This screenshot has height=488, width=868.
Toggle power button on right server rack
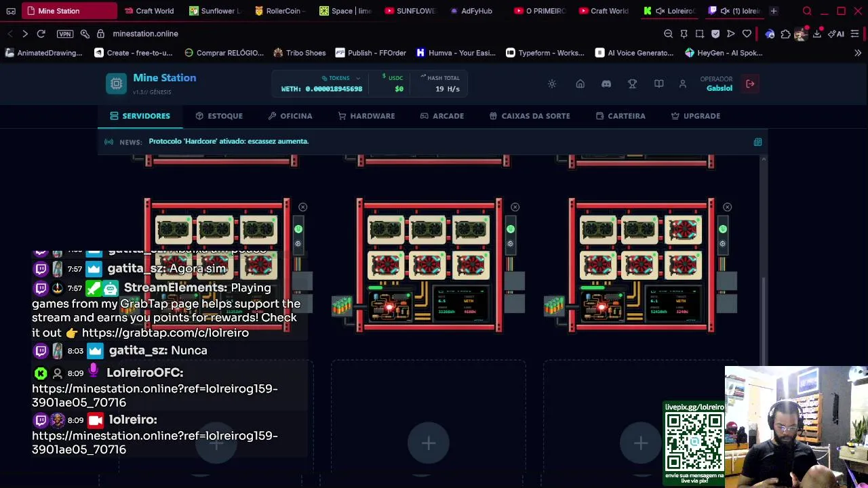coord(723,229)
